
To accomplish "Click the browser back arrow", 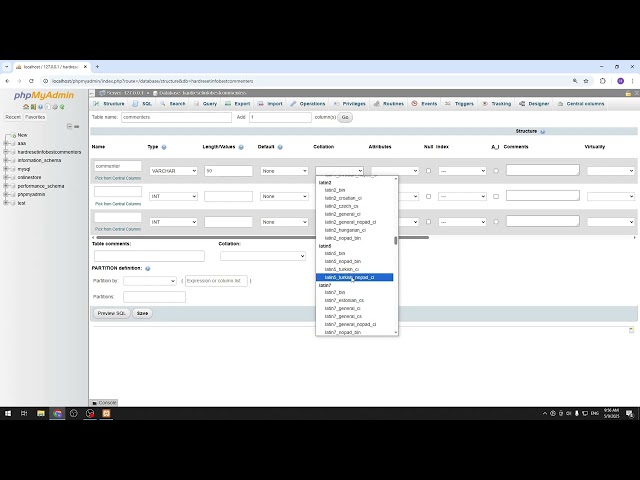I will pyautogui.click(x=7, y=81).
